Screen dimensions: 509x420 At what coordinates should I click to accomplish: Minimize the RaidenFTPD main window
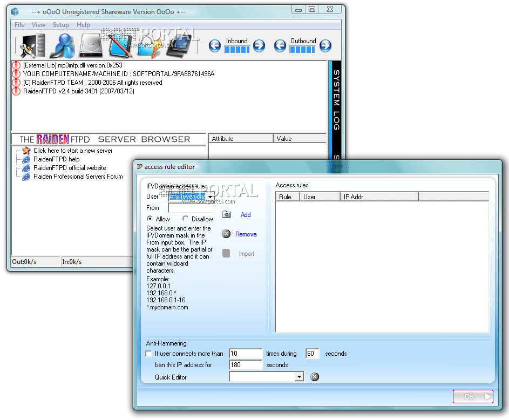298,9
